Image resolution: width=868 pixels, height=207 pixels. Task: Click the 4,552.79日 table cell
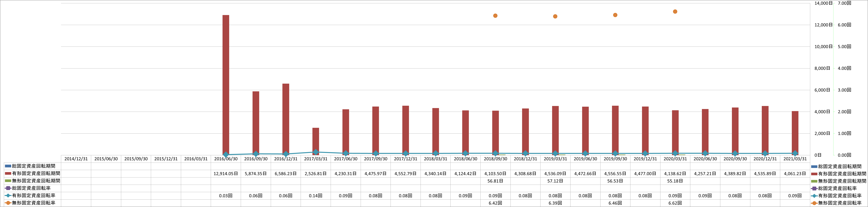tap(405, 174)
